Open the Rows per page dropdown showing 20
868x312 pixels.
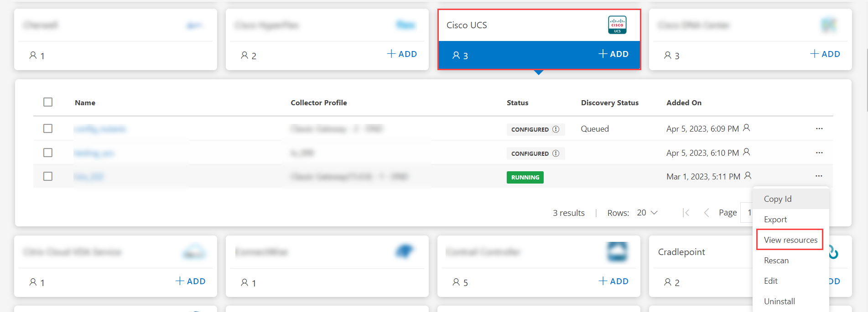pos(647,213)
